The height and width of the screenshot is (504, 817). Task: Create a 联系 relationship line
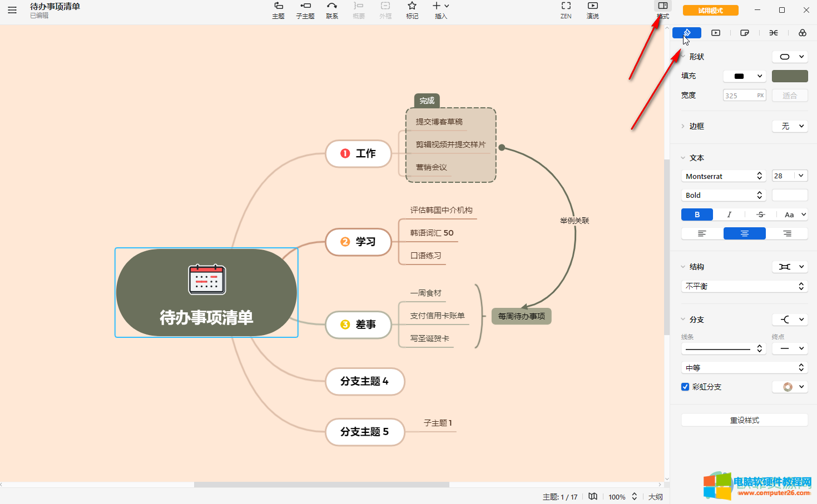(332, 10)
